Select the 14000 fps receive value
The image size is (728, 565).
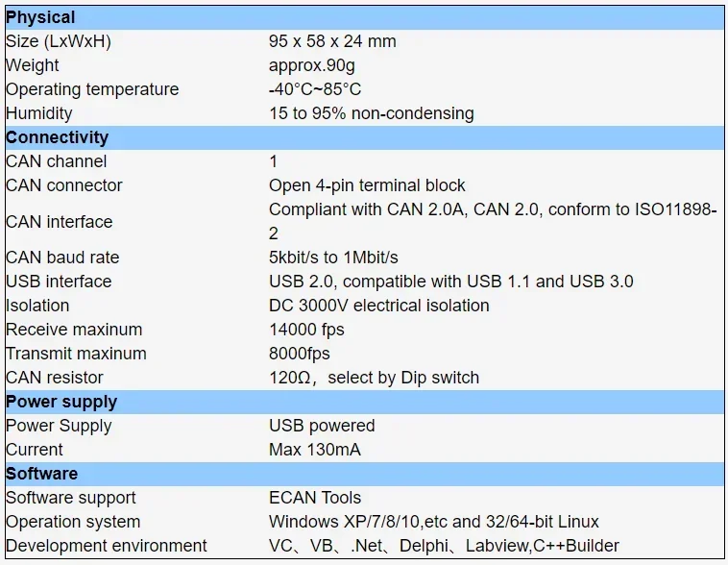tap(306, 330)
